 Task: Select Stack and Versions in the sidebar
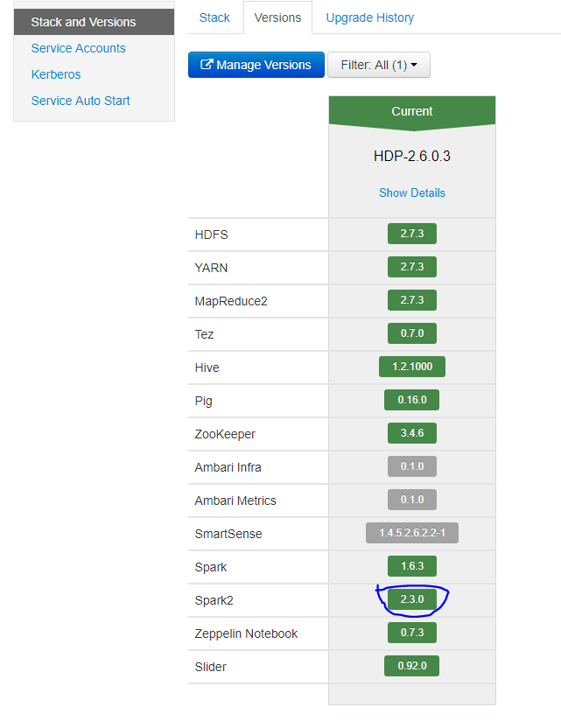click(x=83, y=22)
